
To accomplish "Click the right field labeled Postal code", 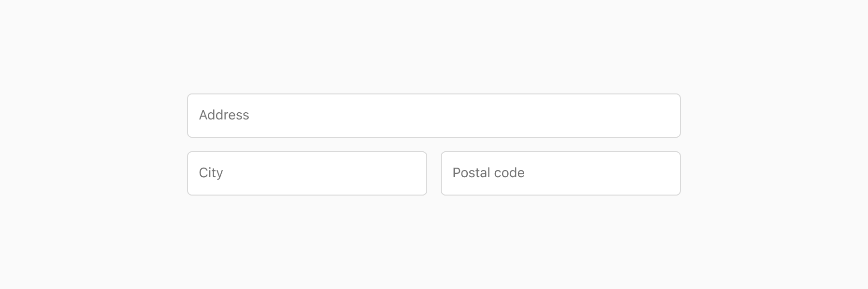I will click(560, 173).
